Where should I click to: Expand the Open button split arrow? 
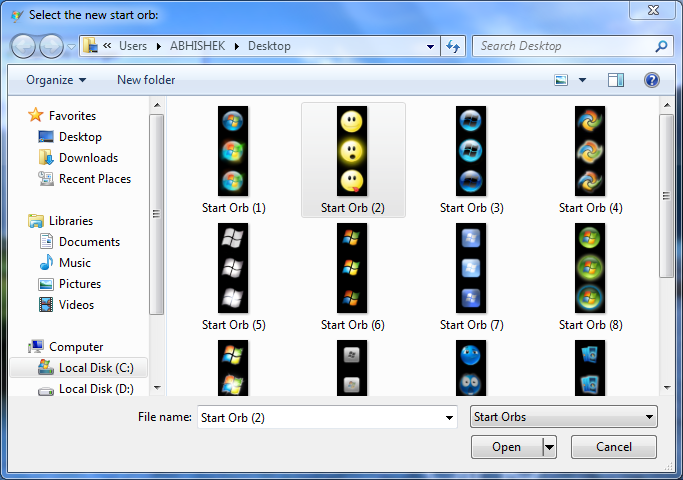(x=549, y=447)
